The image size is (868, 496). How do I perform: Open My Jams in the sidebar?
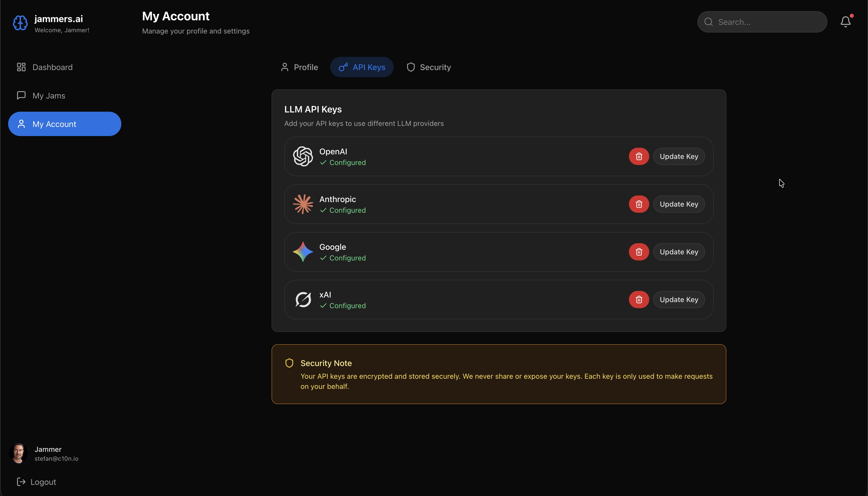click(x=65, y=95)
